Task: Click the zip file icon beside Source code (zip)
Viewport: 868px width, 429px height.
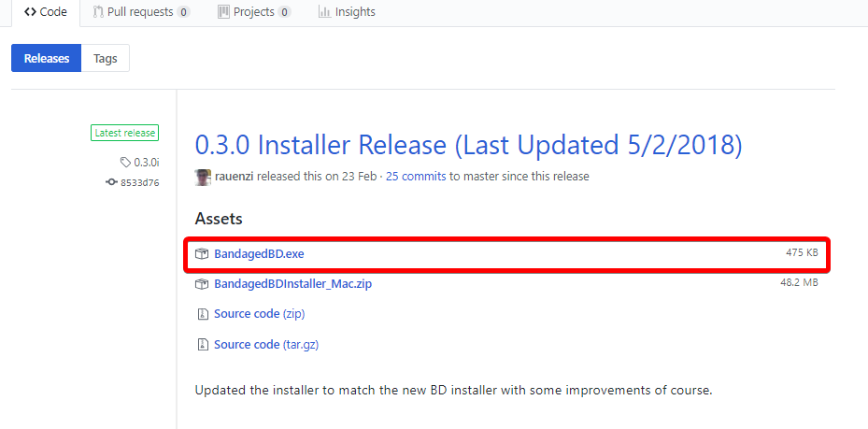Action: pyautogui.click(x=202, y=314)
